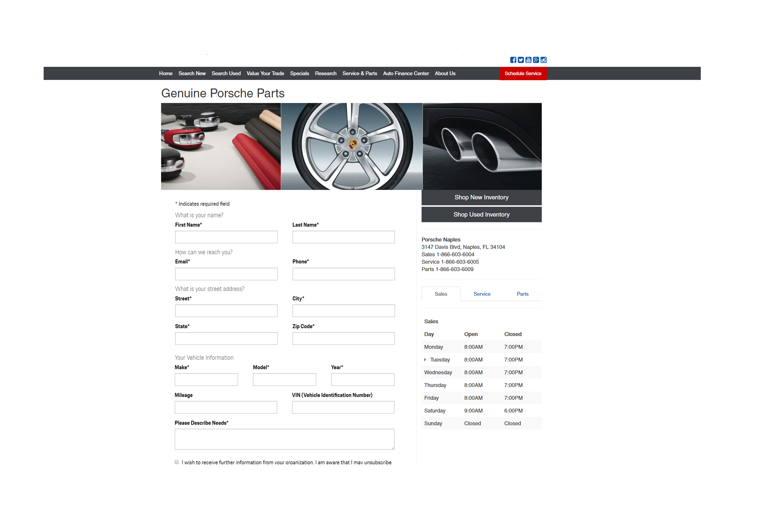Click Shop Used Inventory button
The image size is (760, 532).
[x=481, y=214]
